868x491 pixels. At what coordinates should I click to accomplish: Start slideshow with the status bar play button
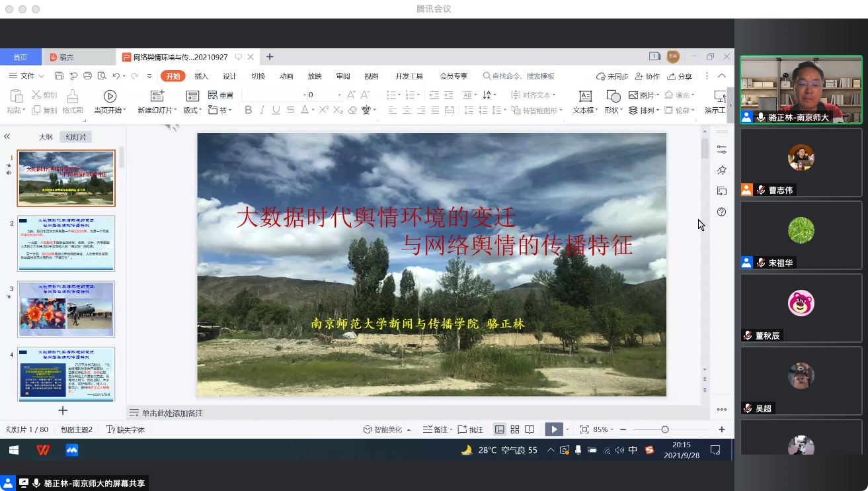point(553,429)
